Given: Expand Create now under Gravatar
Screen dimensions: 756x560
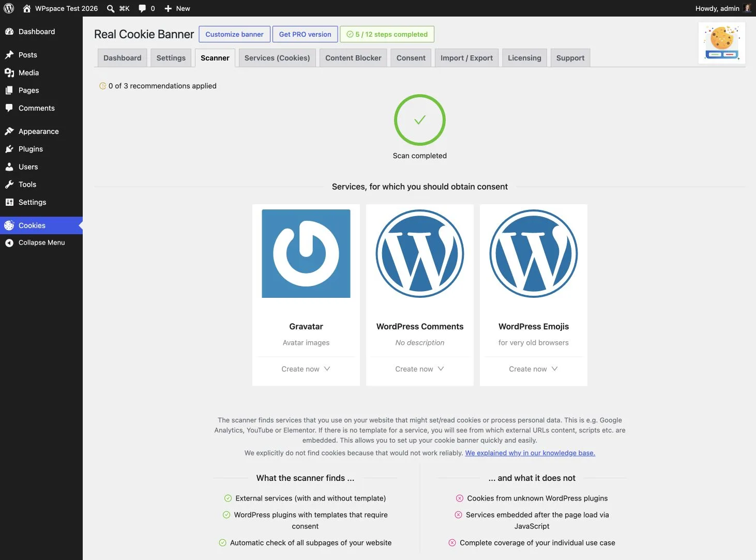Looking at the screenshot, I should click(x=306, y=369).
